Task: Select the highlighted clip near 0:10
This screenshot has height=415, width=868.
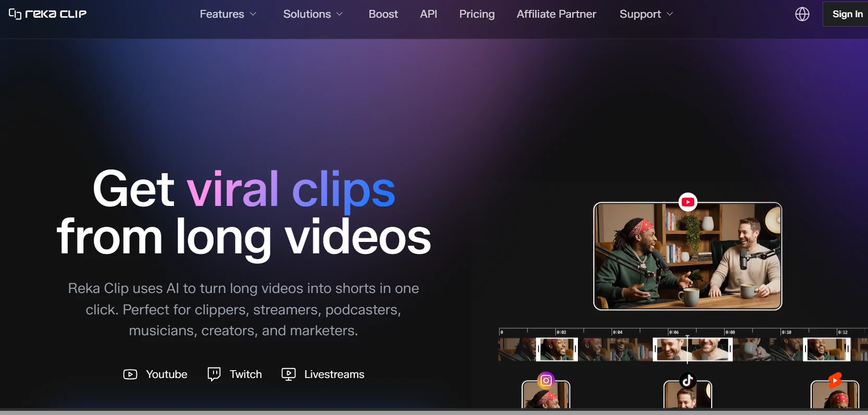Action: click(x=827, y=349)
